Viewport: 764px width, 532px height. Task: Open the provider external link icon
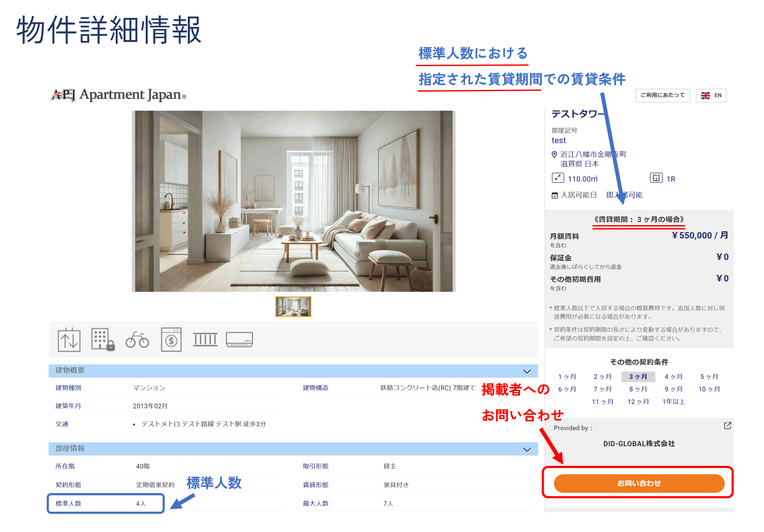pos(727,426)
